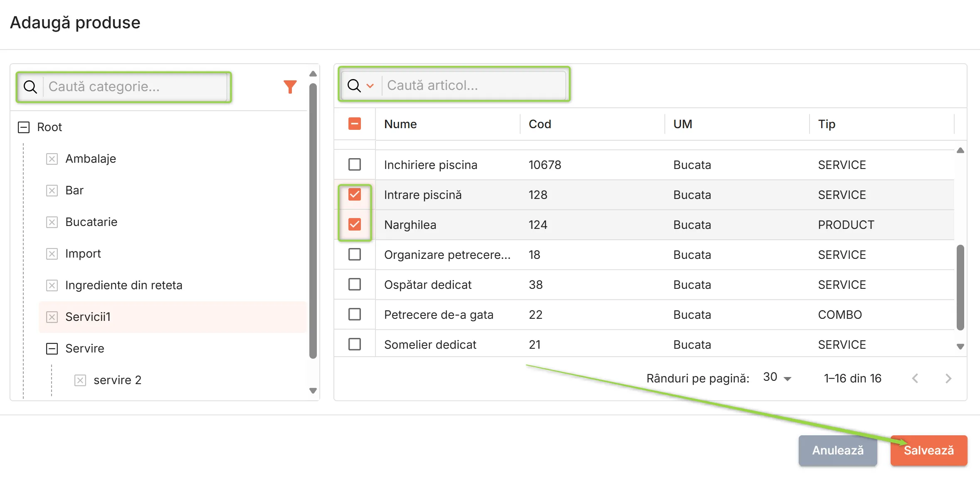Image resolution: width=980 pixels, height=479 pixels.
Task: Click the x icon next to Ingrediente din reteta
Action: click(x=52, y=285)
